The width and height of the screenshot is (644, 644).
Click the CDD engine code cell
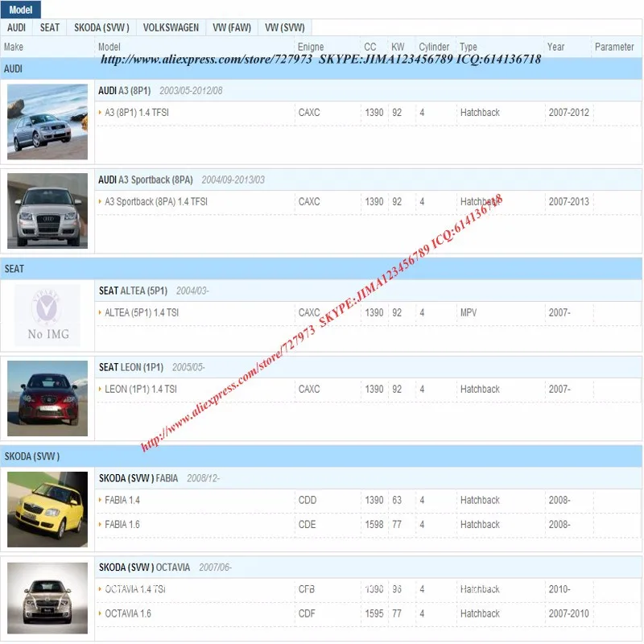point(308,500)
